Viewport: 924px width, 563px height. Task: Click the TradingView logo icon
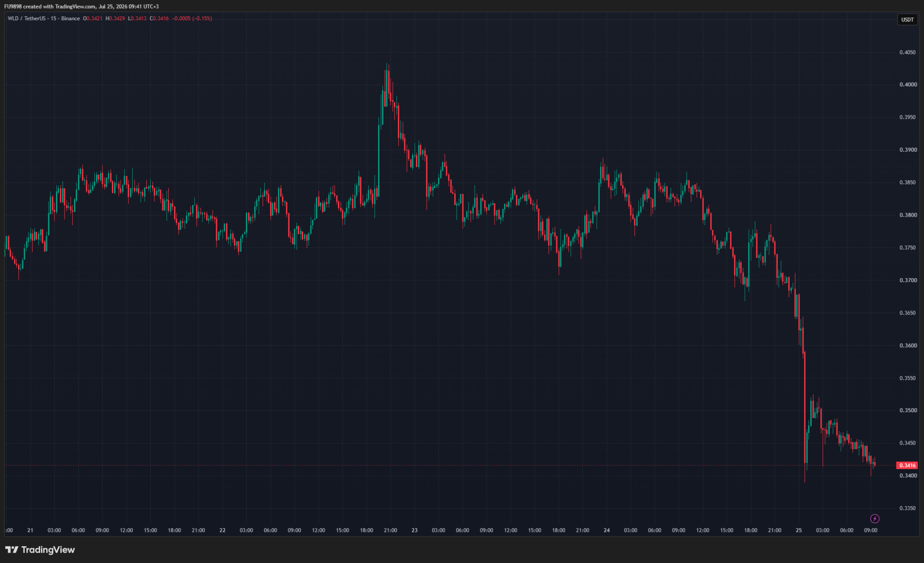12,549
